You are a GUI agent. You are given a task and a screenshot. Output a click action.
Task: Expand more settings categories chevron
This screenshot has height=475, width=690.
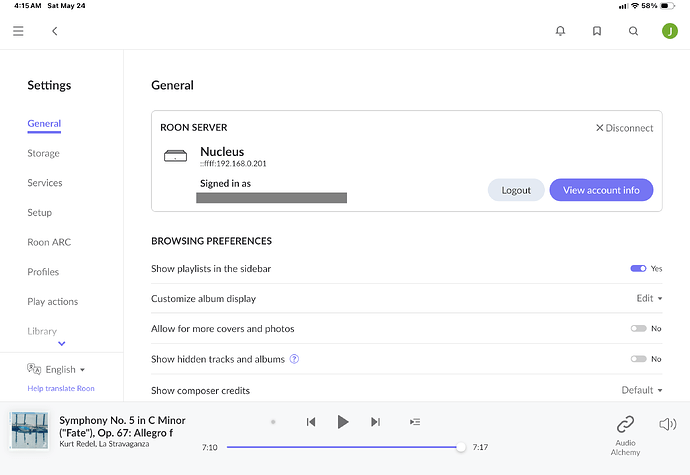62,343
